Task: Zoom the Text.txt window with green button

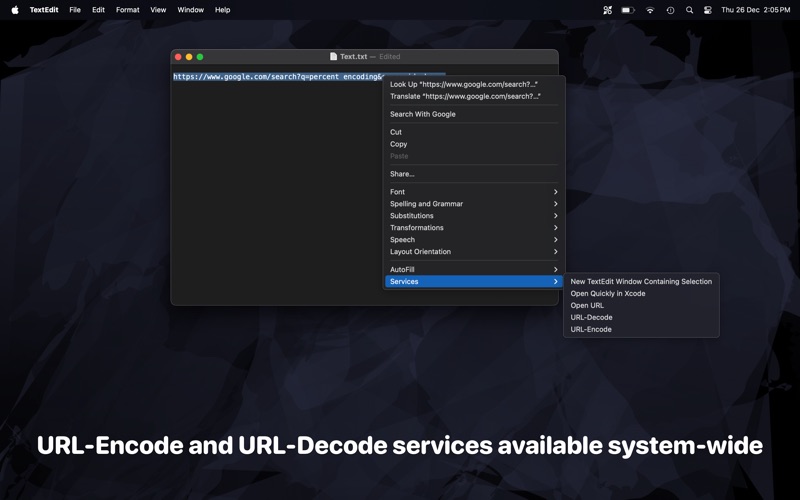Action: click(x=200, y=57)
